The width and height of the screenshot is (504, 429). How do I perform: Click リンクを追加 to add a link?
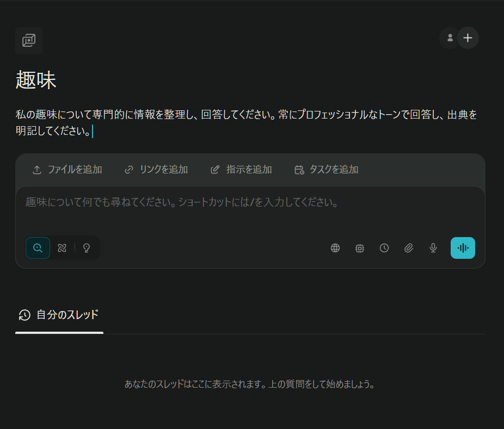[156, 170]
